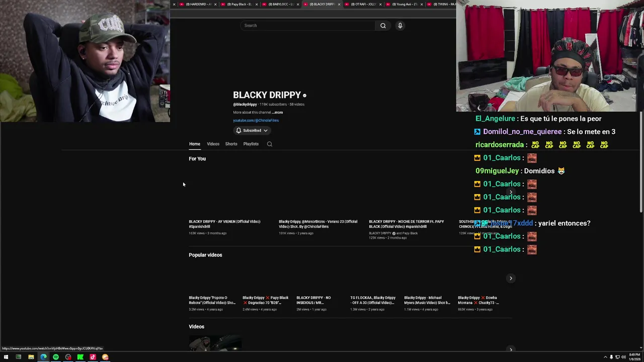Advance Popular videos row with next arrow

(x=511, y=279)
